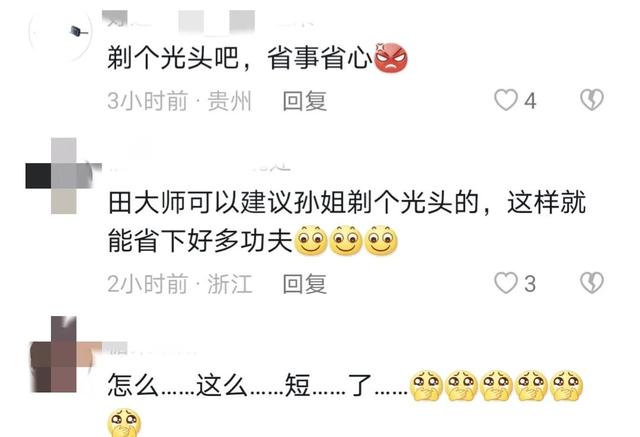Reply to the comment from 浙江

click(x=305, y=284)
